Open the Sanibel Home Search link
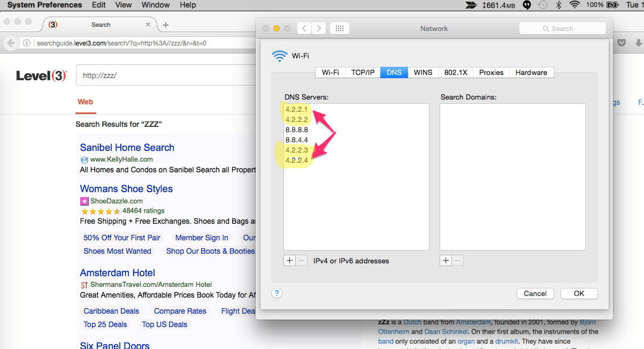Viewport: 644px width, 349px height. 127,148
